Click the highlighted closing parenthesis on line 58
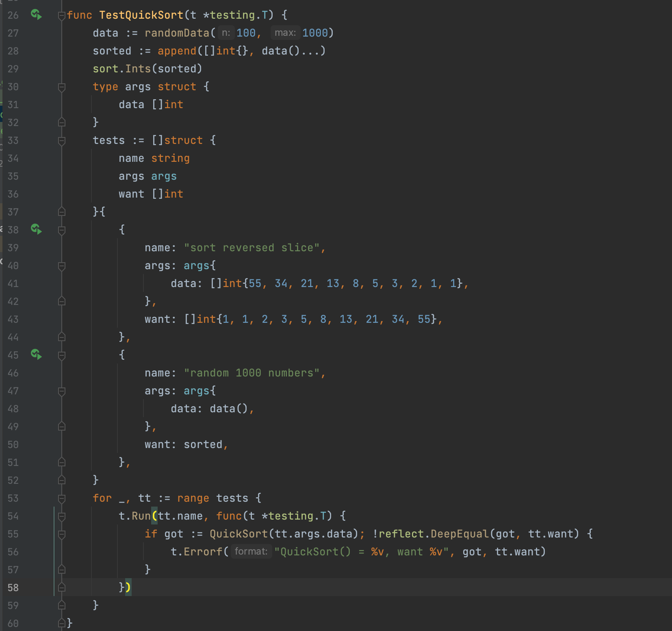The height and width of the screenshot is (631, 672). (128, 587)
